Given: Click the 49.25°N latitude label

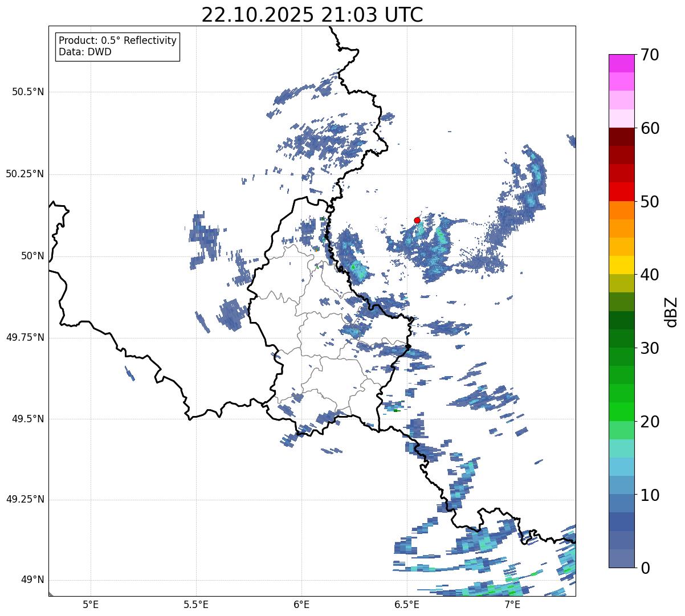Looking at the screenshot, I should click(25, 499).
